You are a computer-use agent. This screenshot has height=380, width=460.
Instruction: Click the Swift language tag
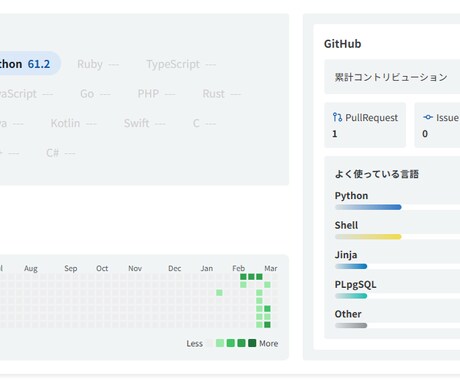click(144, 123)
